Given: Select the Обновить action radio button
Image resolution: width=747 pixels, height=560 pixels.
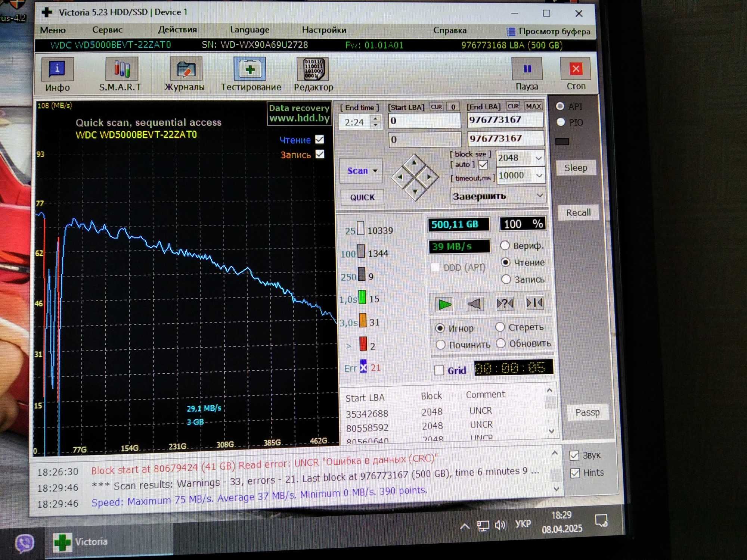Looking at the screenshot, I should point(501,343).
